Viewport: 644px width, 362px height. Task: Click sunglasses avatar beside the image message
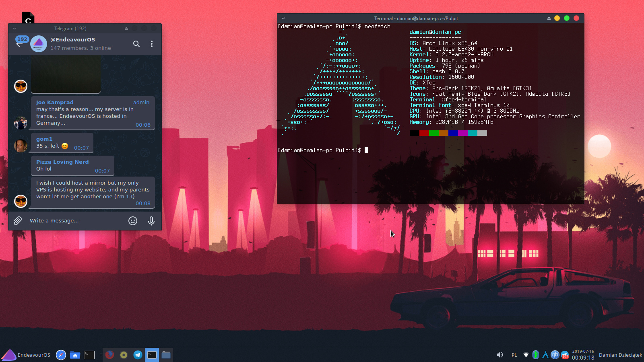pyautogui.click(x=21, y=86)
